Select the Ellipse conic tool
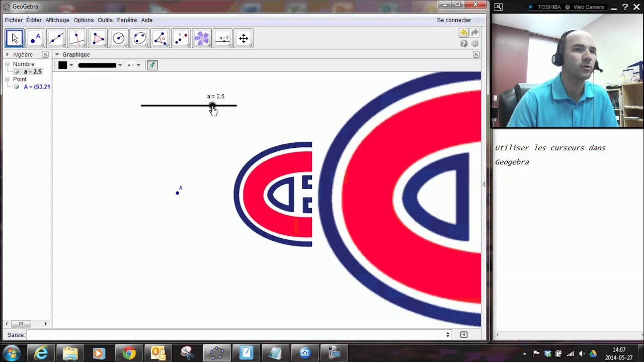The image size is (644, 362). 139,38
